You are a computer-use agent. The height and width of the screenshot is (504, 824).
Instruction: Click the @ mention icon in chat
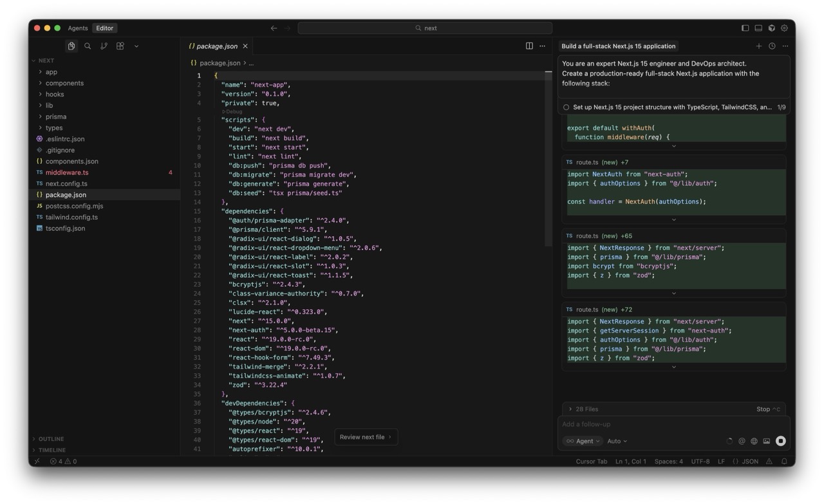pos(742,441)
